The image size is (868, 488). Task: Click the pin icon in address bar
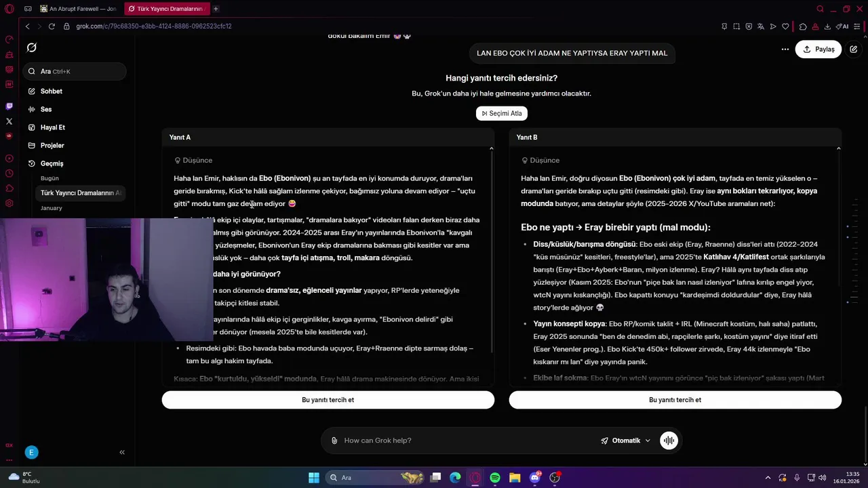(724, 26)
